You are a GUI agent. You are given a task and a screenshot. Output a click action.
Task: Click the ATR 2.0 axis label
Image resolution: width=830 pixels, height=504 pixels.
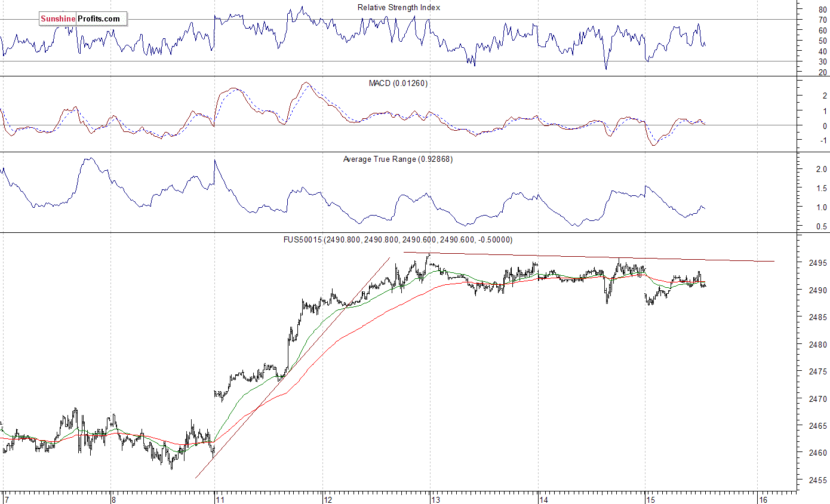[822, 170]
